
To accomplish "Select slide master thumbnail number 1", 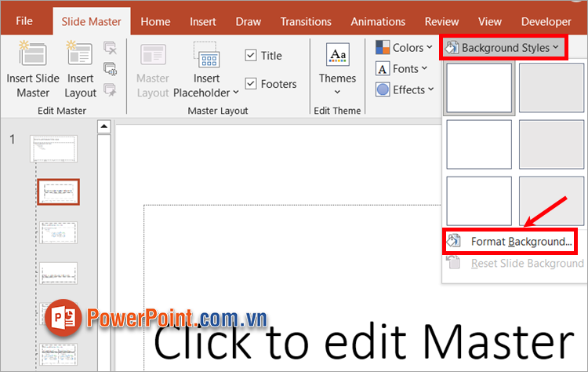I will pyautogui.click(x=53, y=148).
